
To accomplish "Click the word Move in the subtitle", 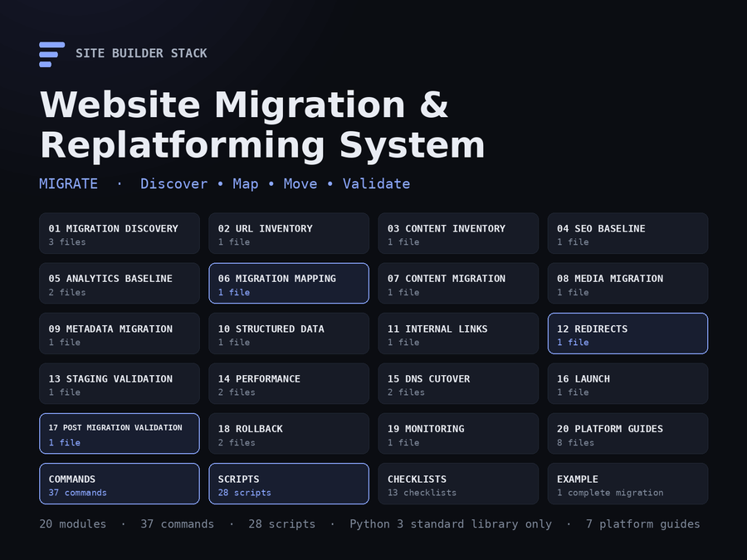I will coord(300,184).
